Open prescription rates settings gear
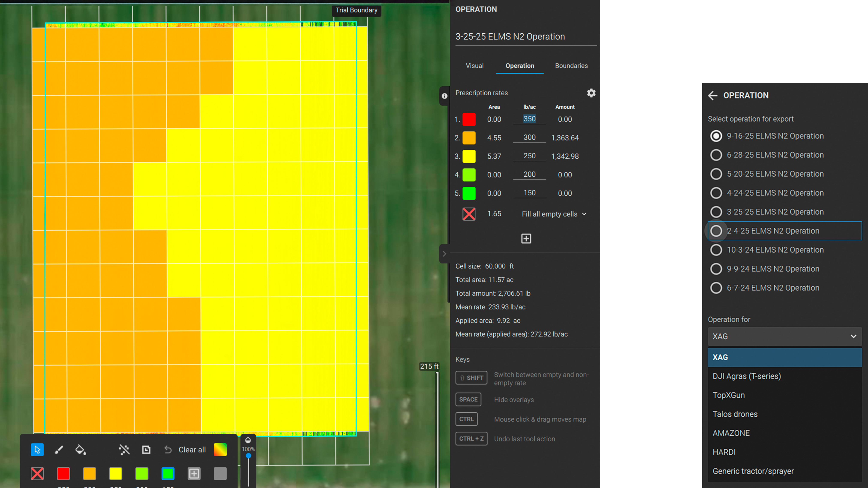This screenshot has height=488, width=868. point(591,93)
